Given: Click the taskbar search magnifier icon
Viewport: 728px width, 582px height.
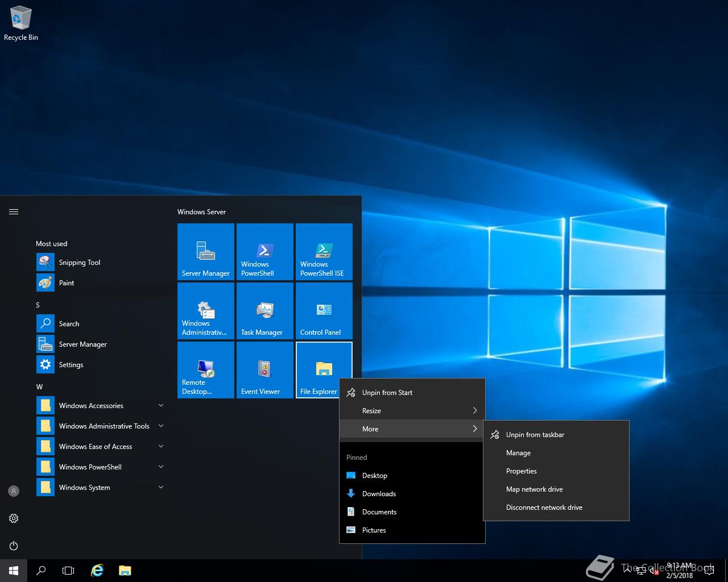Looking at the screenshot, I should pos(41,571).
